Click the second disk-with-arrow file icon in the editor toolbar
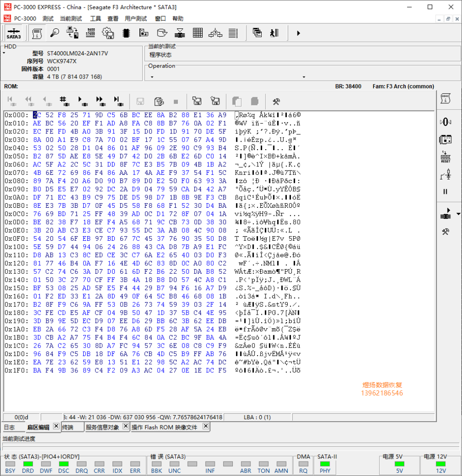Viewport: 462px width, 476px height. tap(215, 101)
